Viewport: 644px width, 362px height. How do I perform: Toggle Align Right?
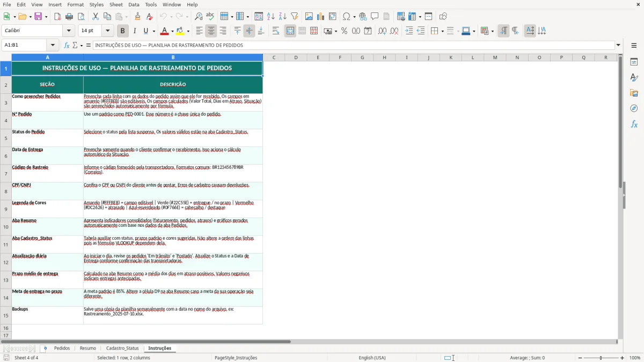223,31
